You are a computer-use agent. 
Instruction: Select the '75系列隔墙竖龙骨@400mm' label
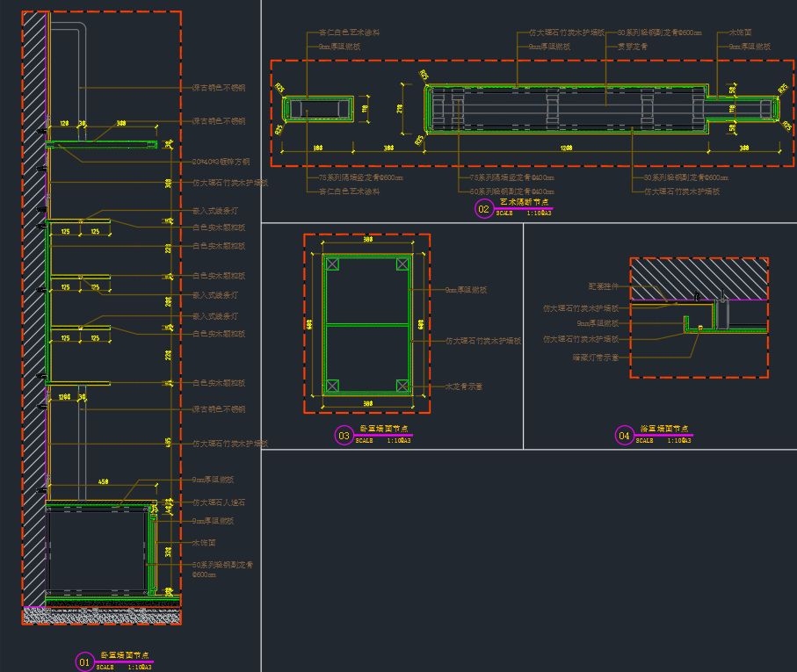(511, 177)
